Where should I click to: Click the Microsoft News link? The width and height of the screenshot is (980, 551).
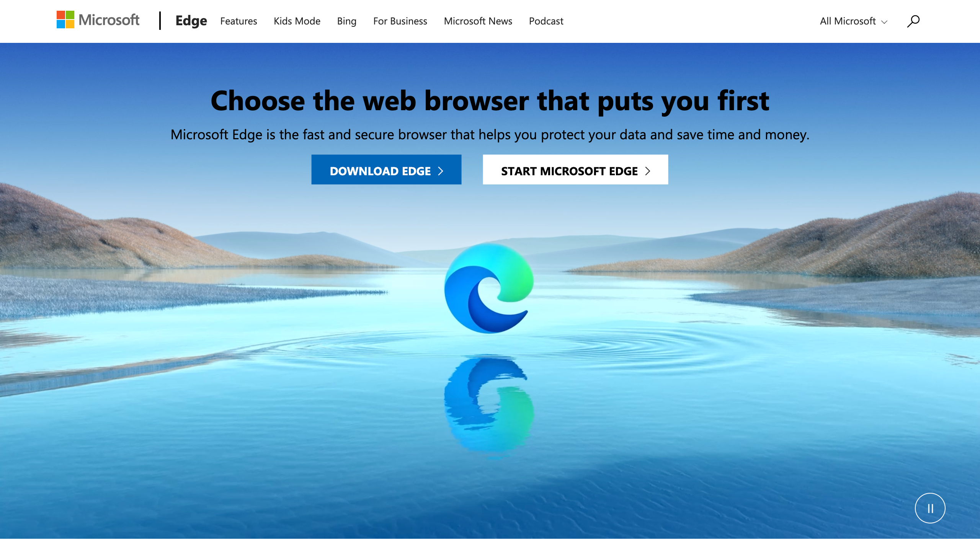tap(479, 20)
